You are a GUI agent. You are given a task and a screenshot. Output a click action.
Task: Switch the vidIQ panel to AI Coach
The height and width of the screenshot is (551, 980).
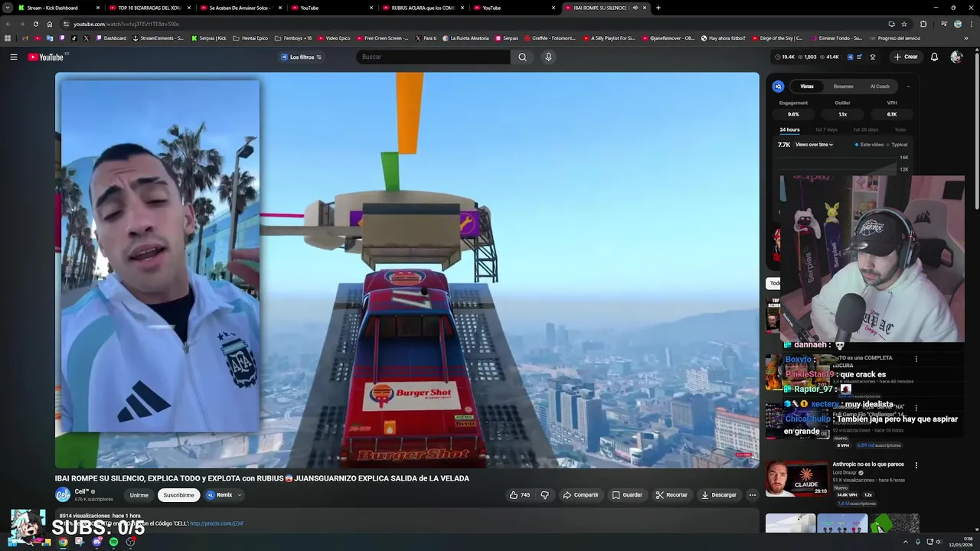coord(880,86)
